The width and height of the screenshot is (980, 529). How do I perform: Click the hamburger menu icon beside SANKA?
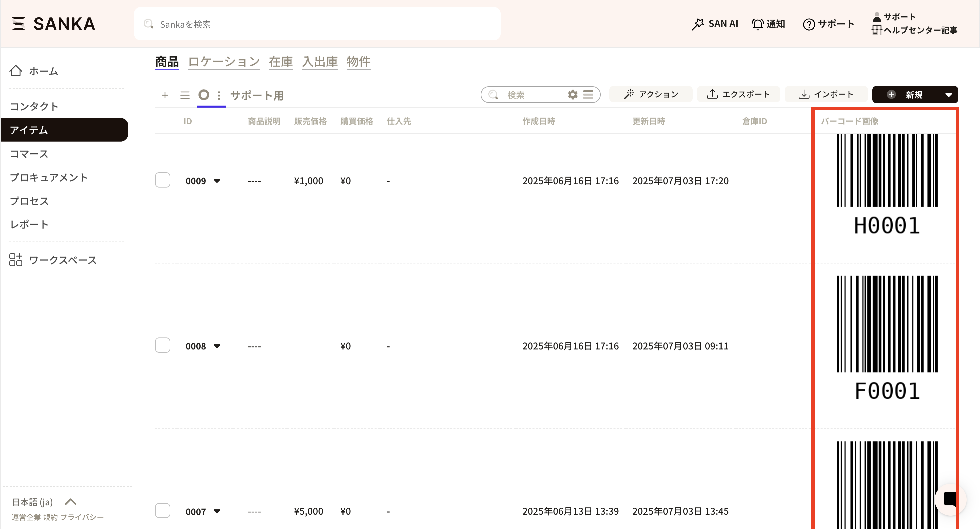click(x=18, y=24)
